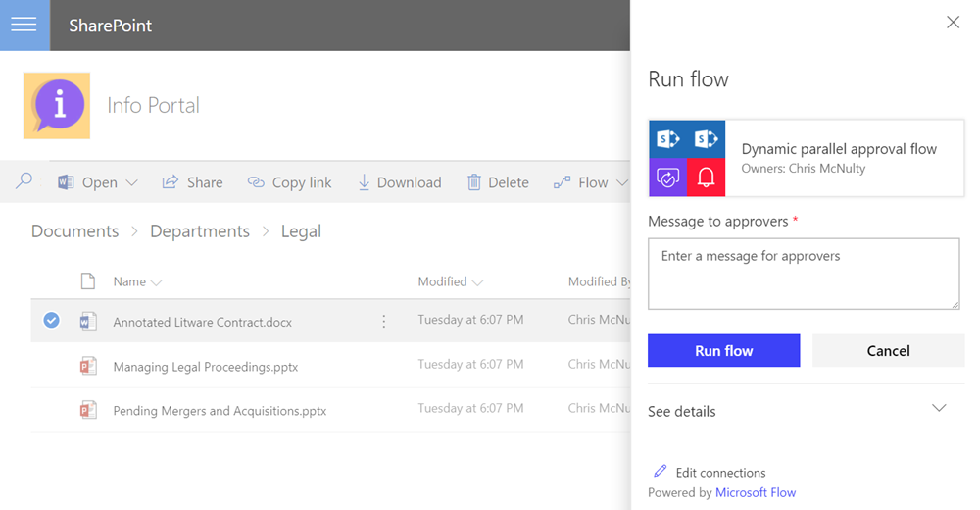Click Delete in the command bar
Screen dimensions: 980x510
(x=498, y=182)
